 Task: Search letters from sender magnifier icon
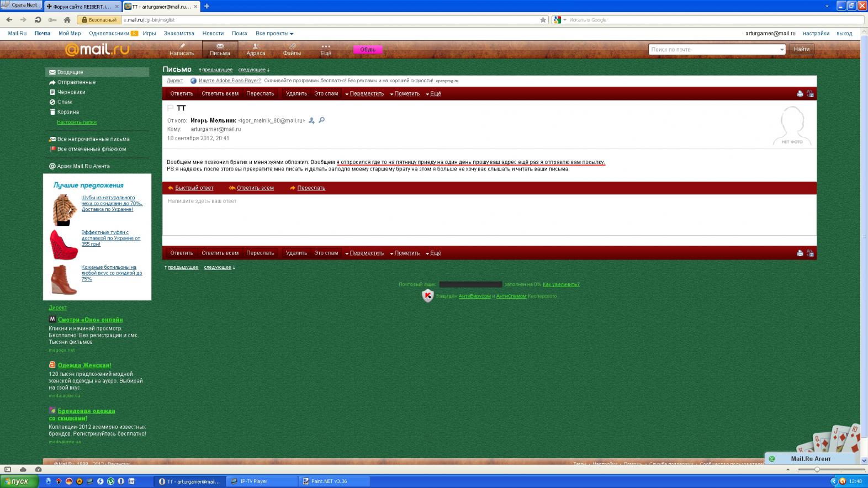pos(322,120)
